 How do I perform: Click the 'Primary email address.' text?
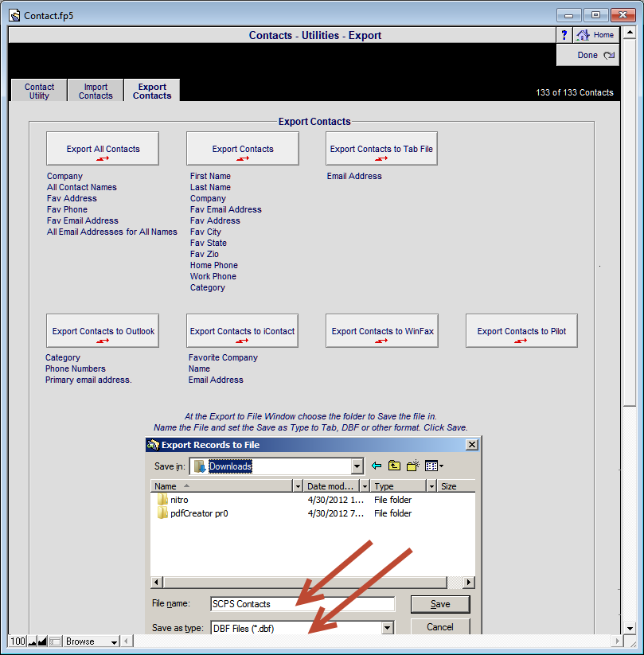click(88, 380)
